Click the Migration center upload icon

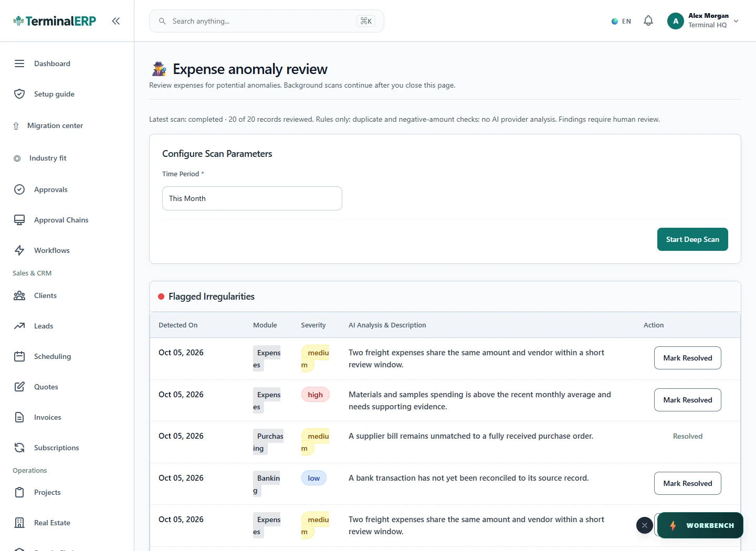(16, 126)
